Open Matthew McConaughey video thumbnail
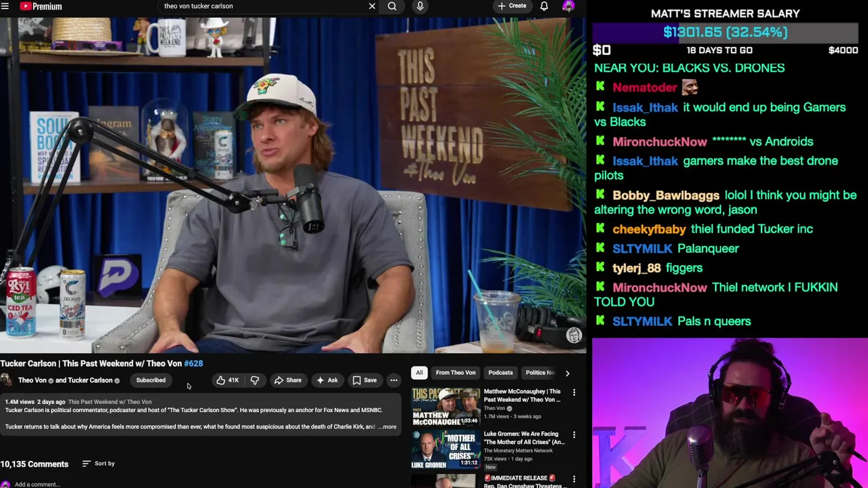The height and width of the screenshot is (488, 868). pyautogui.click(x=445, y=407)
